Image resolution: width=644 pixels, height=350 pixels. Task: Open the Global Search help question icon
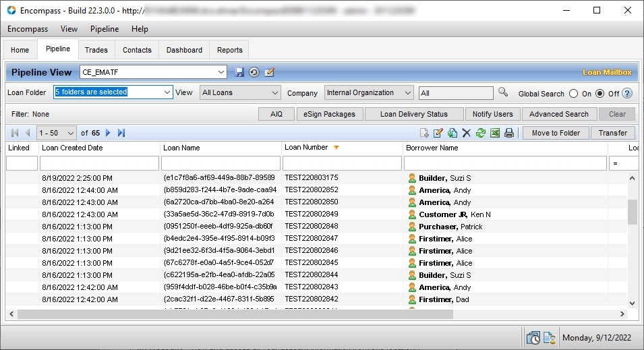click(627, 94)
